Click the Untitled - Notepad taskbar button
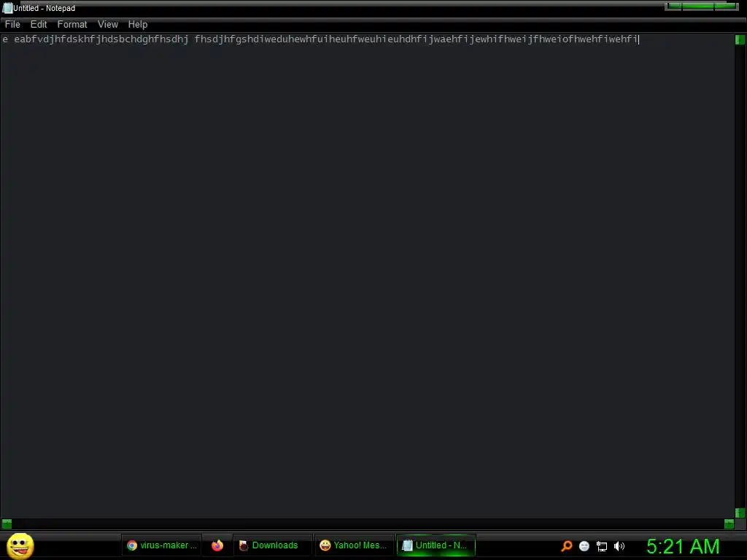The height and width of the screenshot is (560, 747). click(436, 545)
